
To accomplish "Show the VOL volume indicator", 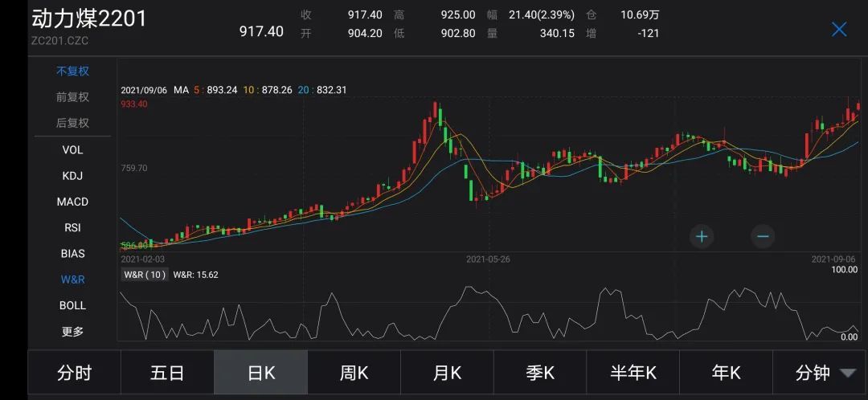I will [x=72, y=149].
